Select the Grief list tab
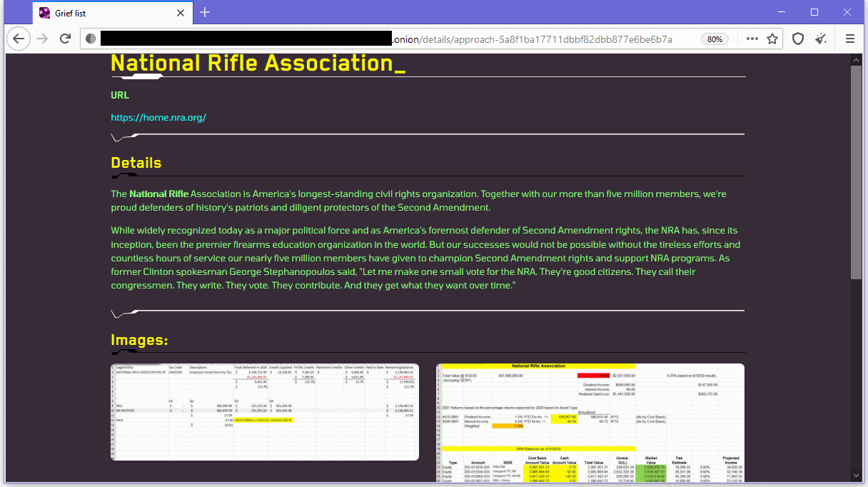 pyautogui.click(x=107, y=13)
